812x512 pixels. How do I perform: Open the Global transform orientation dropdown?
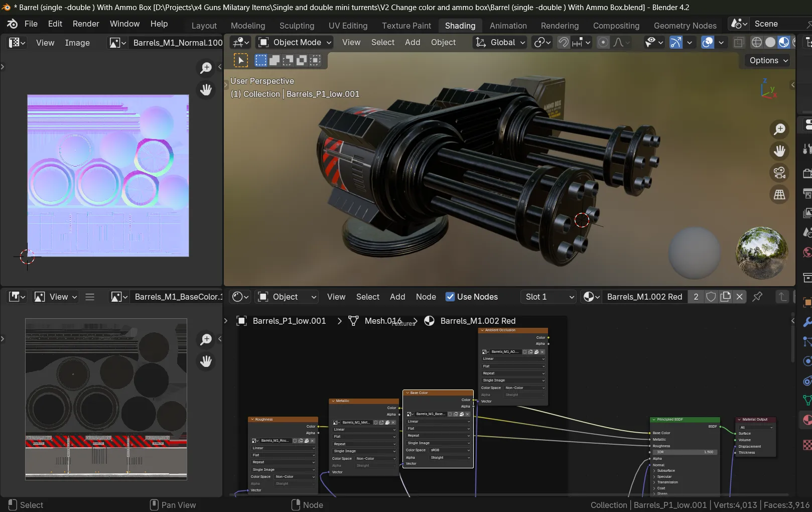(500, 43)
